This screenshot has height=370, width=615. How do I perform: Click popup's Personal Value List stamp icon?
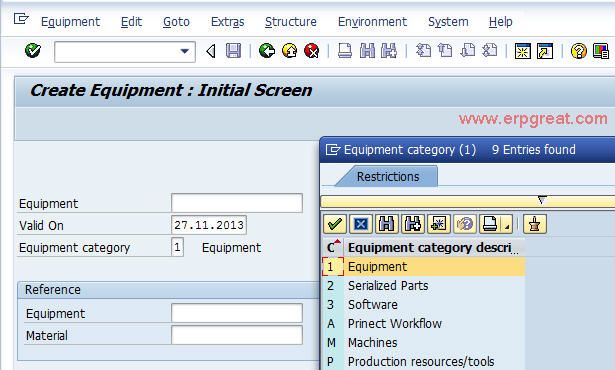pyautogui.click(x=534, y=224)
